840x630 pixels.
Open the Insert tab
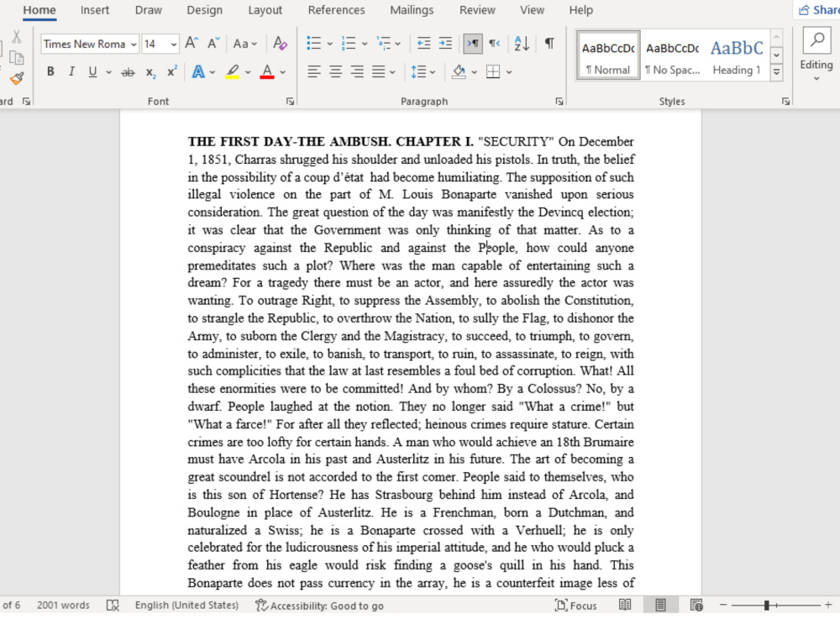(x=94, y=10)
